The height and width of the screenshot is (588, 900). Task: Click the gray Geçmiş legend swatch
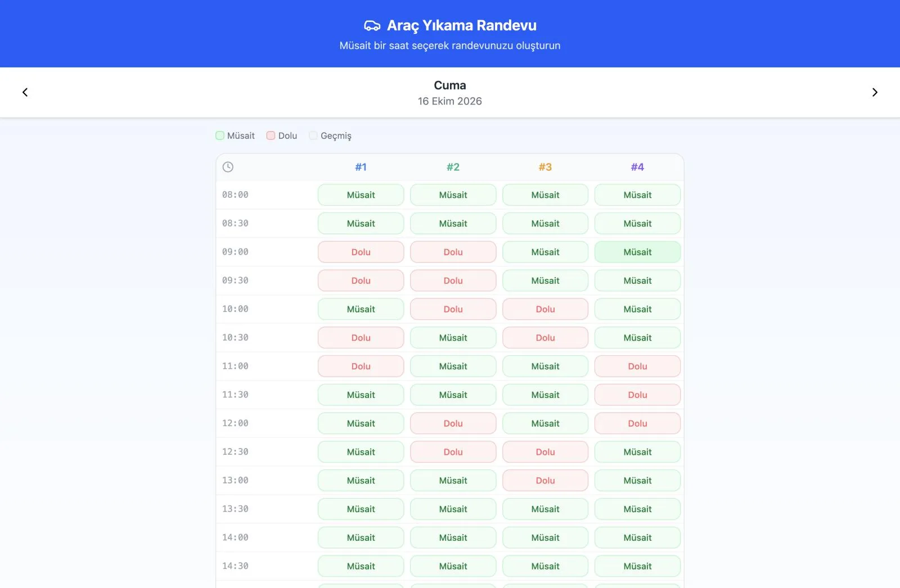click(313, 135)
